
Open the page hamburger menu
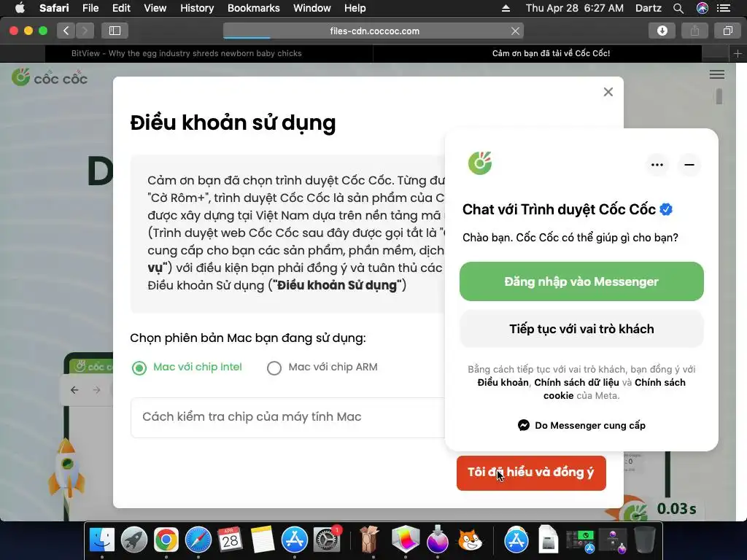716,75
